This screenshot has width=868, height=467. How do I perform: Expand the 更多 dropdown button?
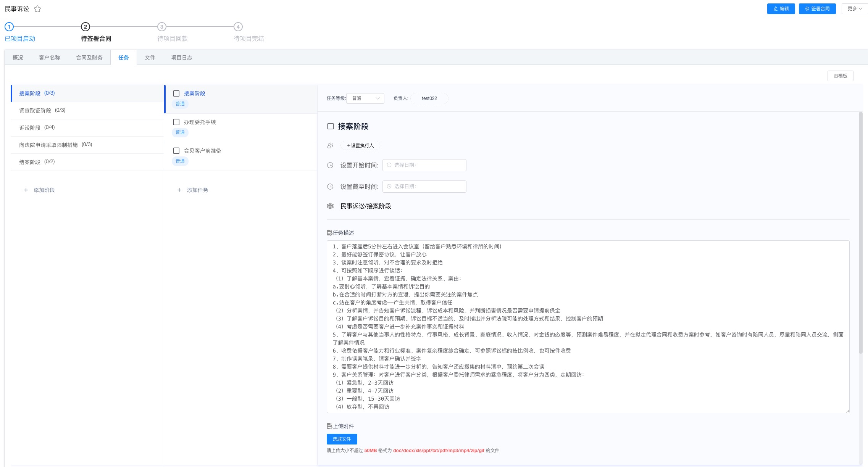tap(854, 9)
